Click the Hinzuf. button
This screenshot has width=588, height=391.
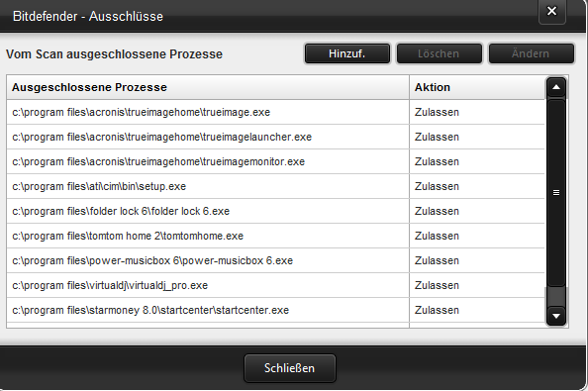pyautogui.click(x=346, y=53)
